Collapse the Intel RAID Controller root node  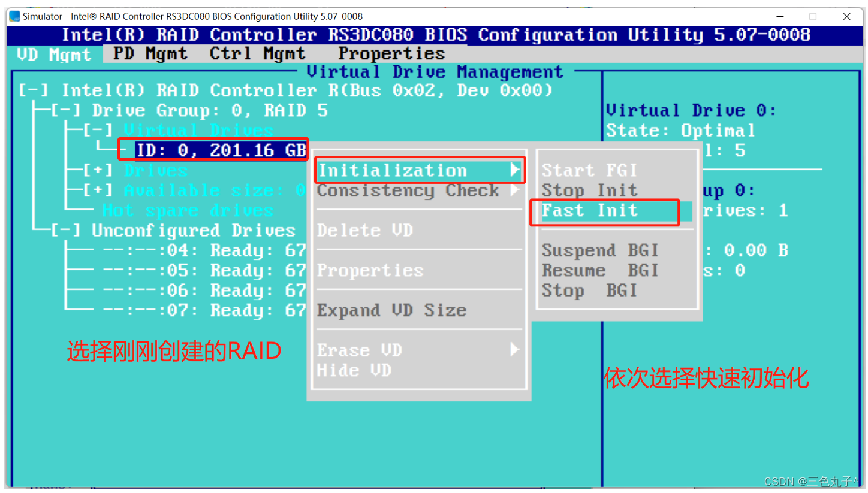(x=34, y=90)
